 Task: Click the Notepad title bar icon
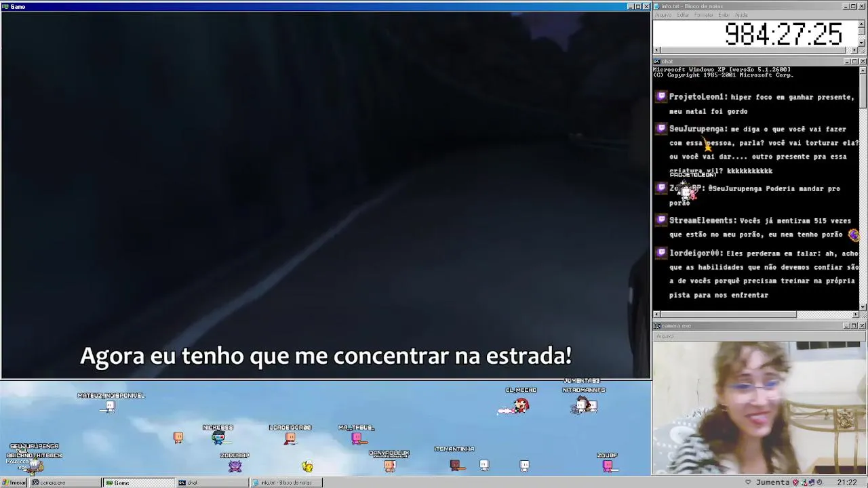656,6
